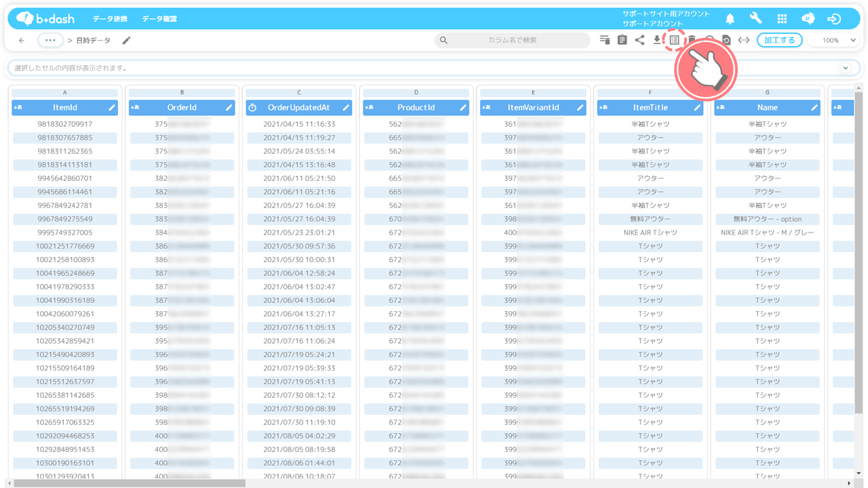Edit the OrderUpdatedAt column with its pencil

[x=346, y=108]
